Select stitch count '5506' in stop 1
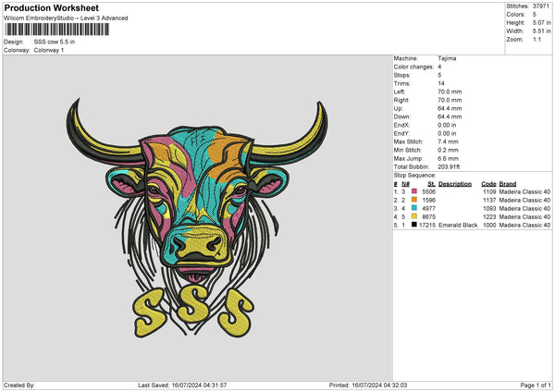 click(428, 191)
